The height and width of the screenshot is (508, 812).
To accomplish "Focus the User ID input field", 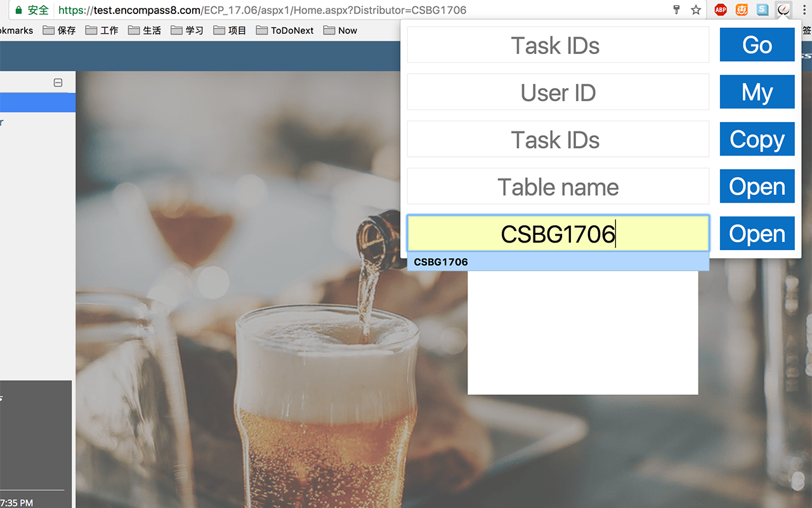I will [x=558, y=92].
